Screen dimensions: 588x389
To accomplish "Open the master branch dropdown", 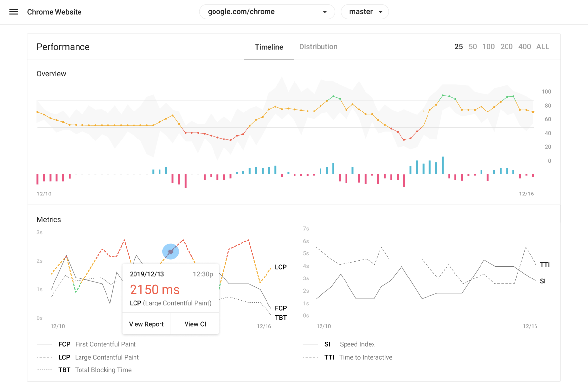I will [x=365, y=12].
